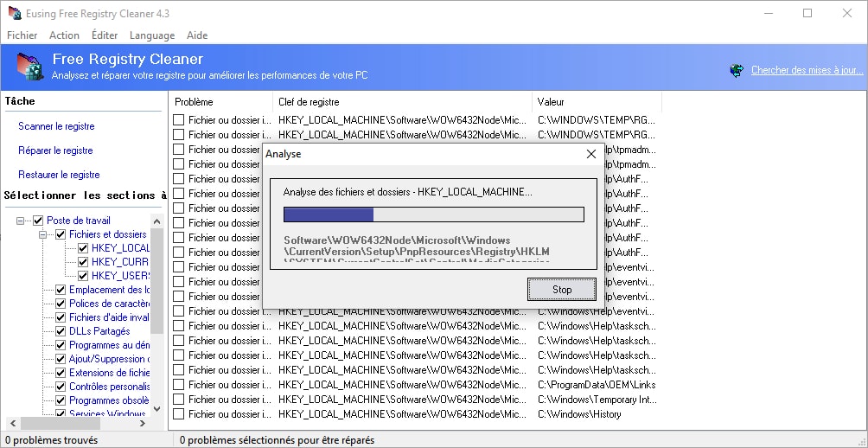Click Scanner le registre
Image resolution: width=868 pixels, height=448 pixels.
click(56, 126)
